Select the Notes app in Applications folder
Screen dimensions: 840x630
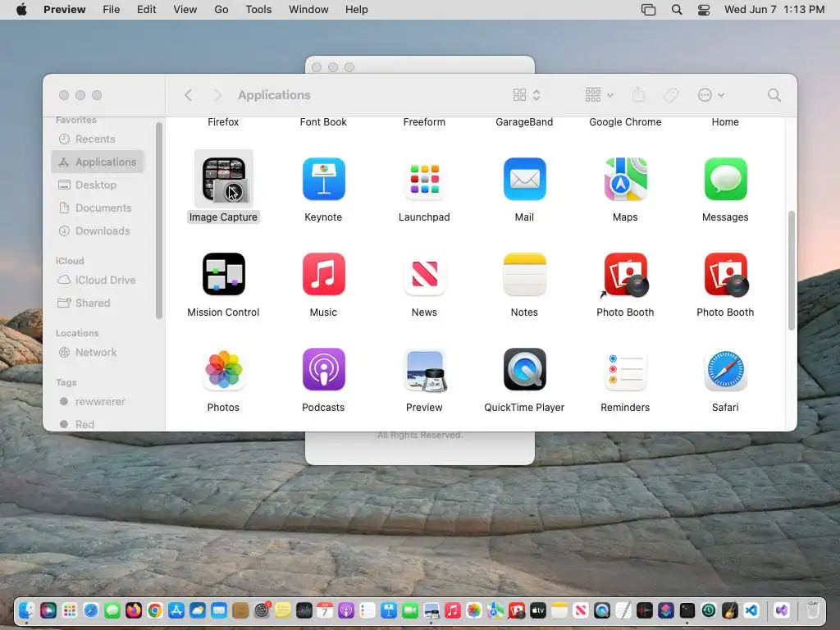524,274
